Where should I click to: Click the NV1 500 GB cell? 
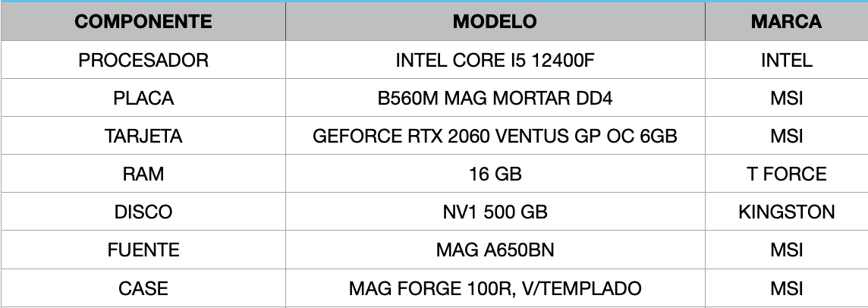coord(495,212)
